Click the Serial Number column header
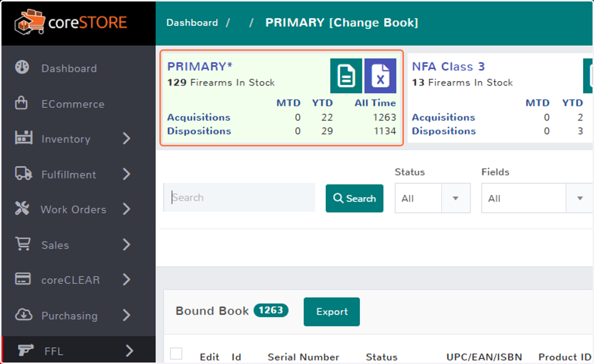Image resolution: width=594 pixels, height=364 pixels. click(303, 357)
